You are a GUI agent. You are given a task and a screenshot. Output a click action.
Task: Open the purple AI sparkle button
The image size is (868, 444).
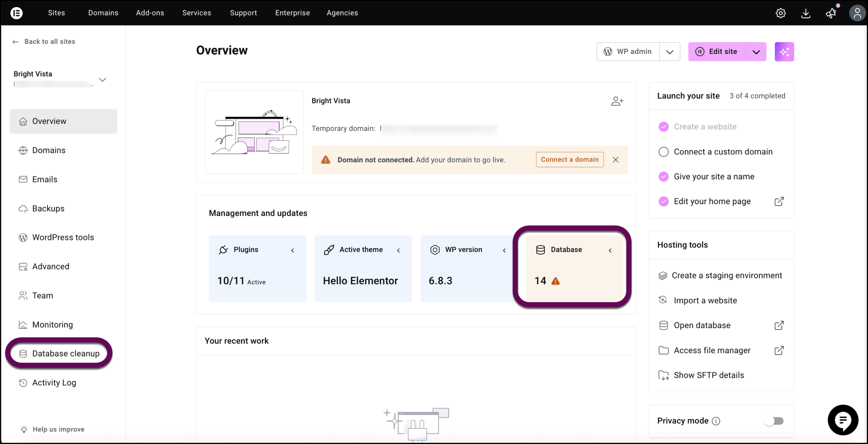tap(784, 52)
